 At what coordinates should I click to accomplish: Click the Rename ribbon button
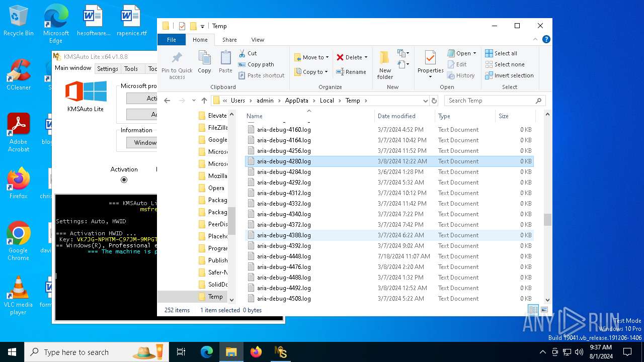coord(351,72)
